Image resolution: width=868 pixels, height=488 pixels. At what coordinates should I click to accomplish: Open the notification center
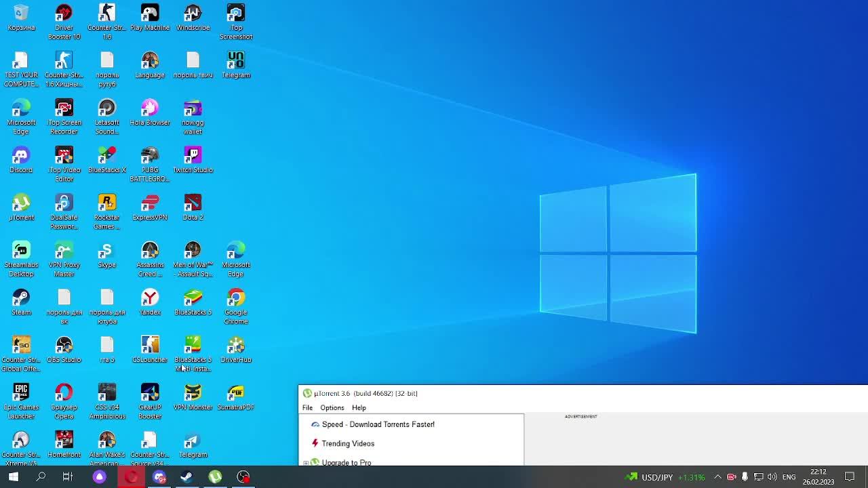coord(850,477)
